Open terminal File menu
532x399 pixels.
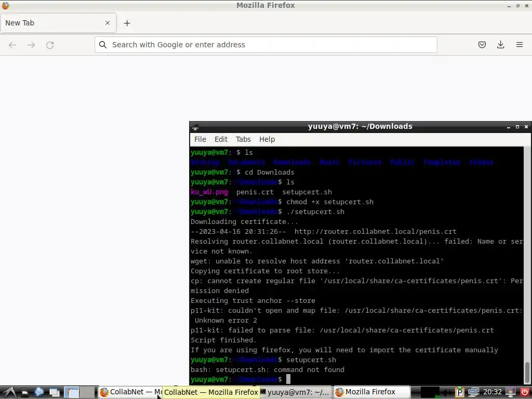tap(200, 139)
